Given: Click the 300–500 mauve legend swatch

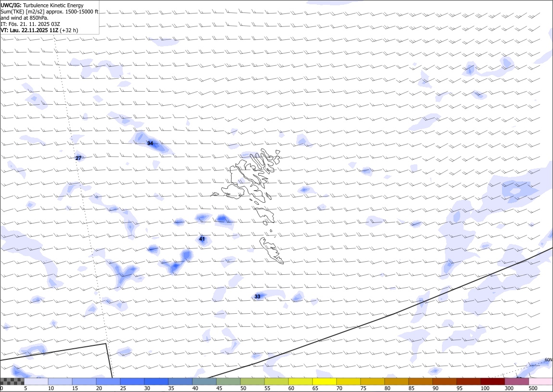Looking at the screenshot, I should (516, 381).
